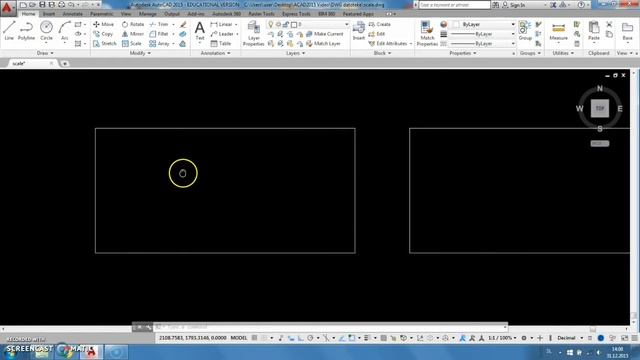Choose the Move command
Image resolution: width=640 pixels, height=360 pixels.
click(103, 24)
